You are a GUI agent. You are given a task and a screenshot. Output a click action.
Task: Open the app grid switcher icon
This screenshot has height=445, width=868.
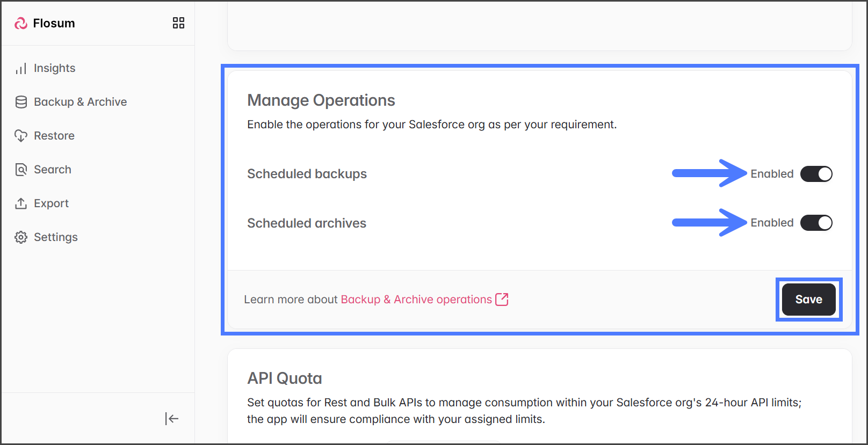(178, 23)
